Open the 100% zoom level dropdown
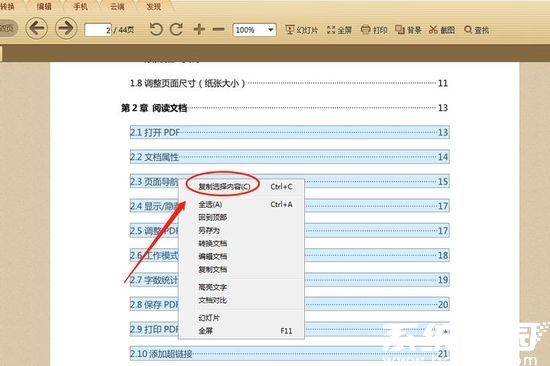This screenshot has width=550, height=366. click(x=255, y=30)
